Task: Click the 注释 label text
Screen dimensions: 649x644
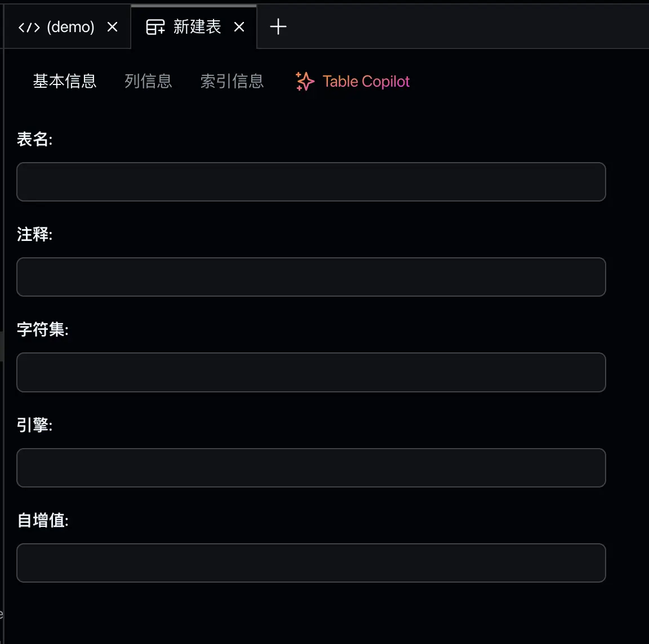Action: pyautogui.click(x=34, y=235)
